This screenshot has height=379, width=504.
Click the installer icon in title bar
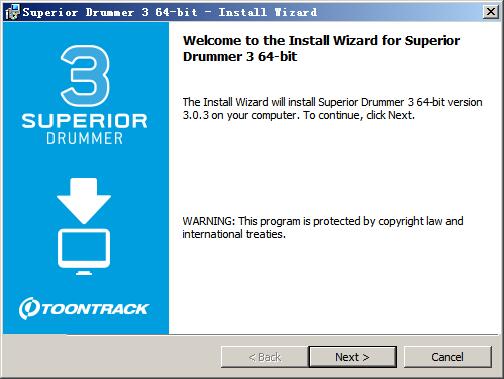pyautogui.click(x=12, y=12)
